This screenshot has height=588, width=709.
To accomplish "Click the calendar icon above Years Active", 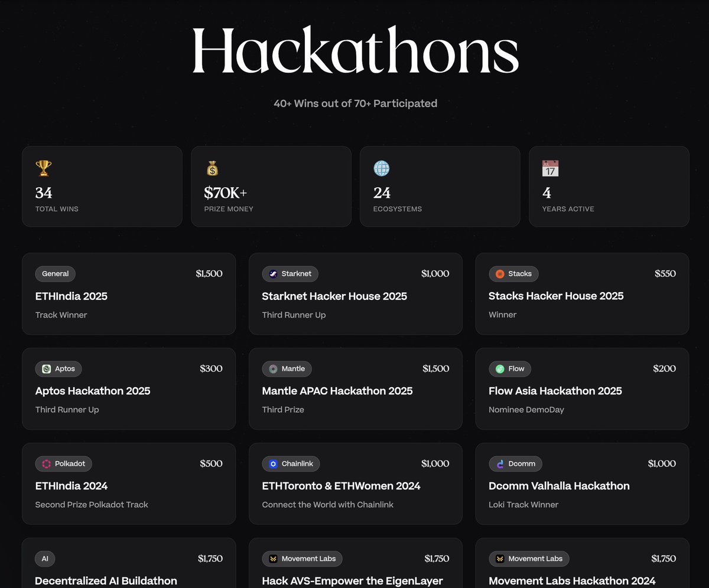I will coord(550,168).
